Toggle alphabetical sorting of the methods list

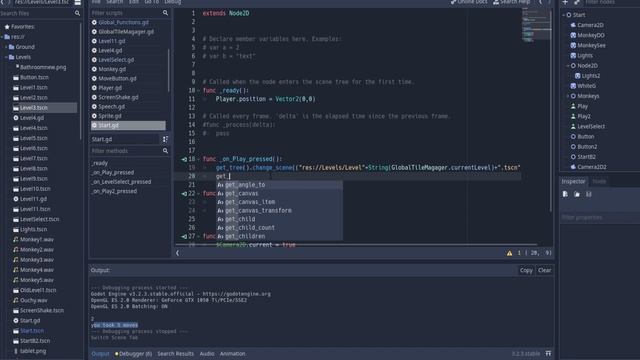165,139
